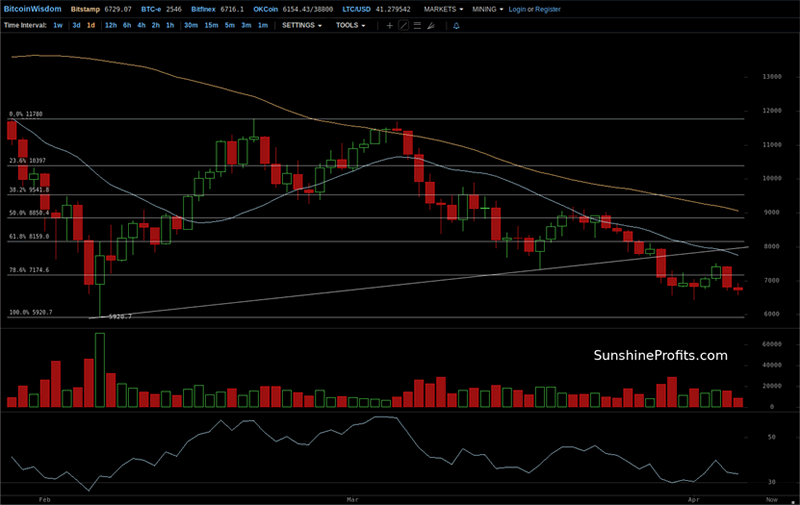Expand the MARKETS menu
Viewport: 800px width, 505px height.
(443, 8)
